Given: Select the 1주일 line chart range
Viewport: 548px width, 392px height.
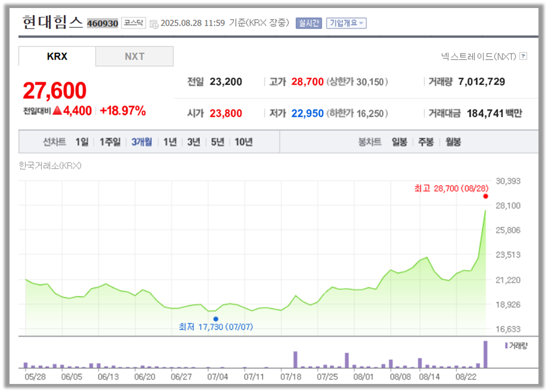Looking at the screenshot, I should (110, 142).
